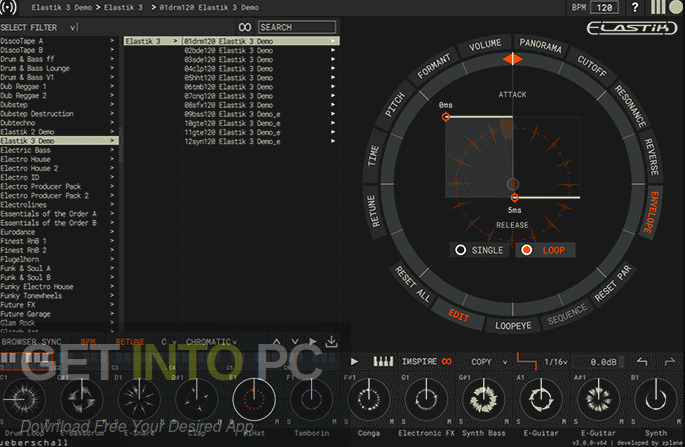
Task: Select the Conga loop pad
Action: (368, 398)
